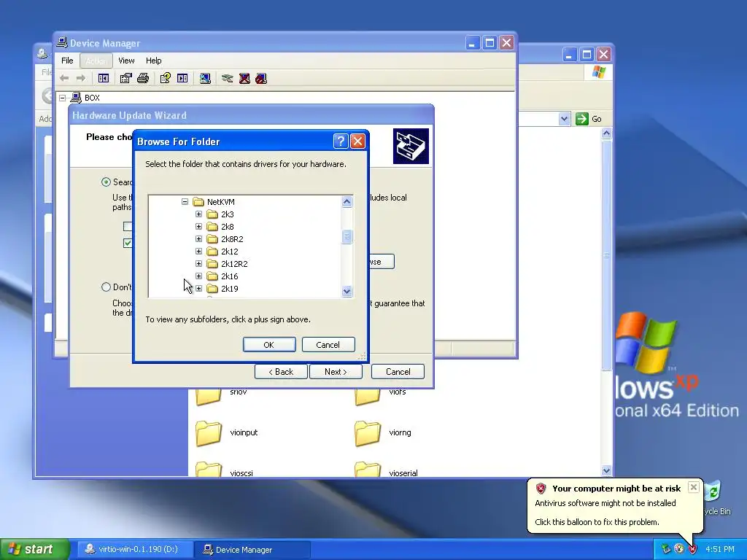
Task: Click the gauge-like middle system tray icon
Action: click(x=679, y=549)
